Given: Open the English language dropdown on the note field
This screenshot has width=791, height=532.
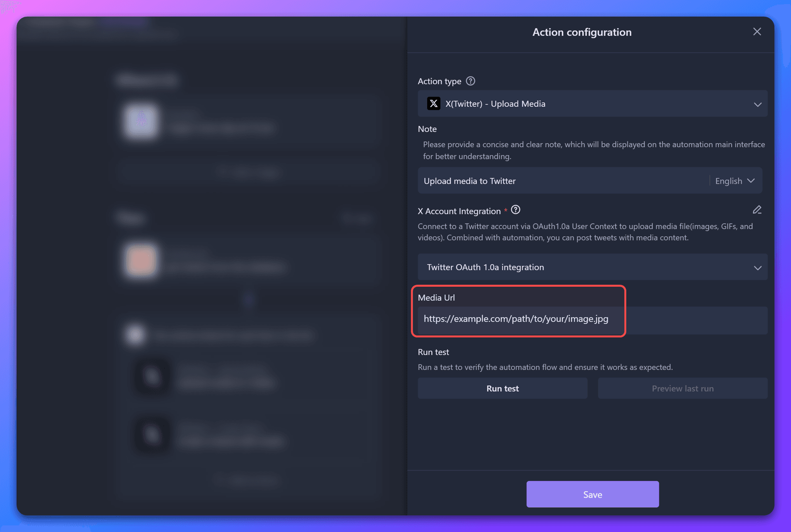Looking at the screenshot, I should click(x=735, y=180).
